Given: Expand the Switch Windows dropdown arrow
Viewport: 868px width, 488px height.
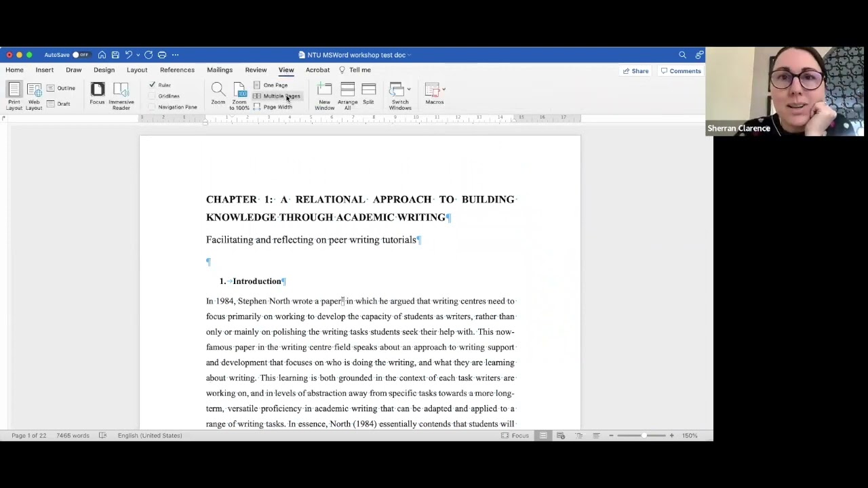Looking at the screenshot, I should coord(409,89).
